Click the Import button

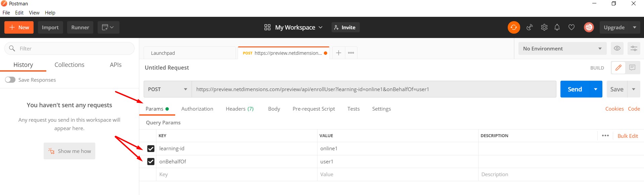[50, 27]
